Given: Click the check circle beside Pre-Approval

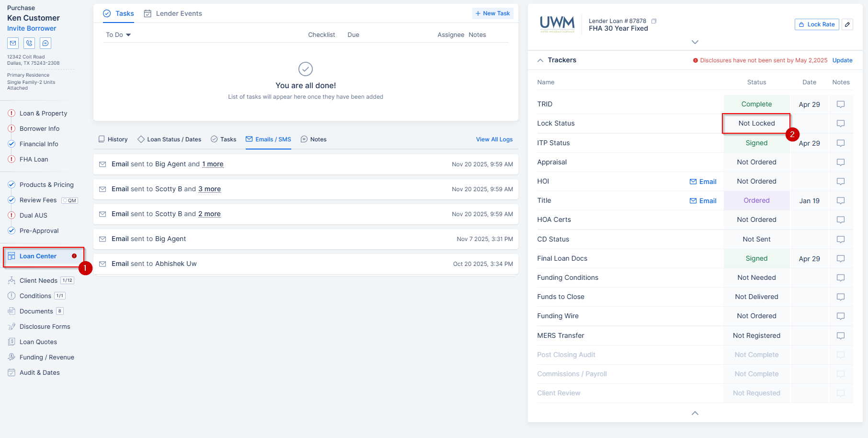Looking at the screenshot, I should 11,231.
